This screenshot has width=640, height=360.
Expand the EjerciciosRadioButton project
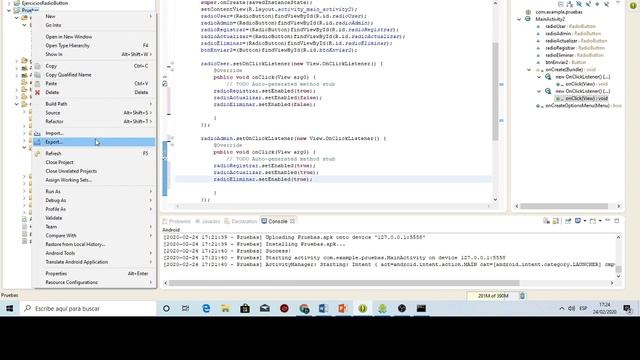[9, 3]
